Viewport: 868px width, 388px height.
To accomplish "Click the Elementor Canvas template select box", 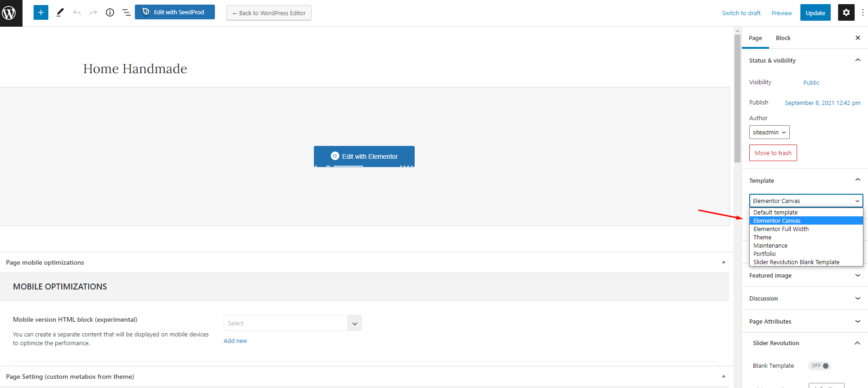I will (806, 201).
